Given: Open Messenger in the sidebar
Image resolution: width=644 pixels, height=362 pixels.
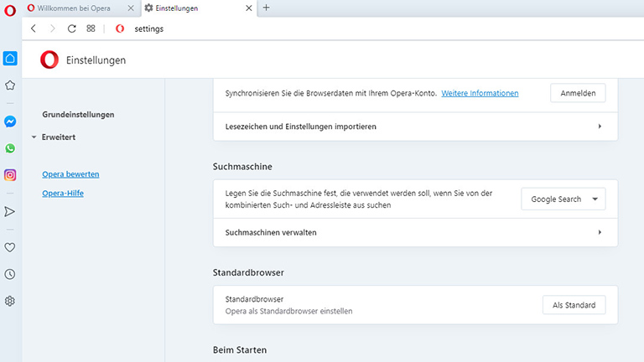Looking at the screenshot, I should [x=10, y=122].
